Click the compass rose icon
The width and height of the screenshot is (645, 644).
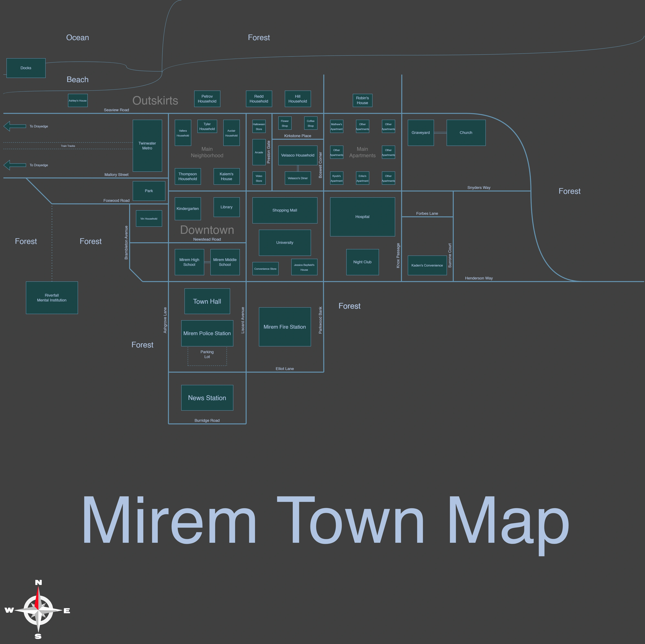[x=38, y=610]
